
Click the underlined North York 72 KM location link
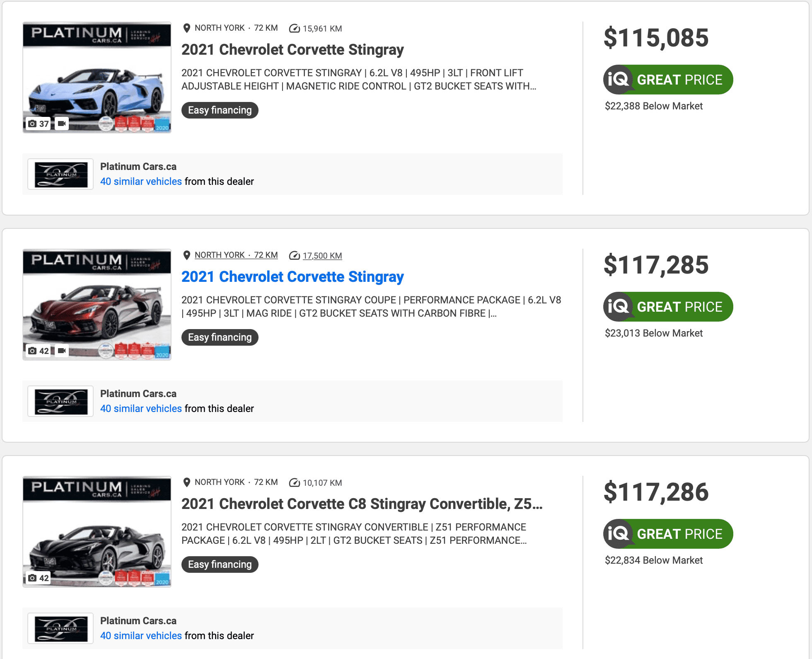point(236,255)
